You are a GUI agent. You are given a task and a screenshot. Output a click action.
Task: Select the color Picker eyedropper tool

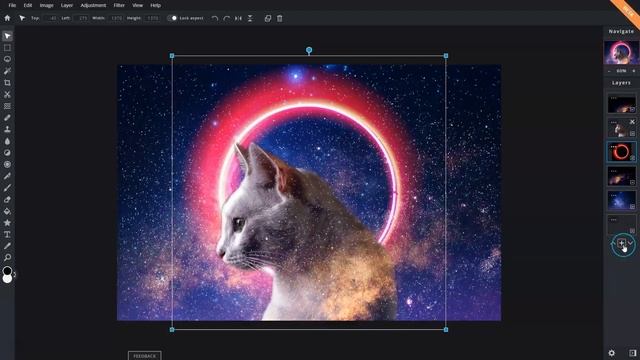pos(7,246)
